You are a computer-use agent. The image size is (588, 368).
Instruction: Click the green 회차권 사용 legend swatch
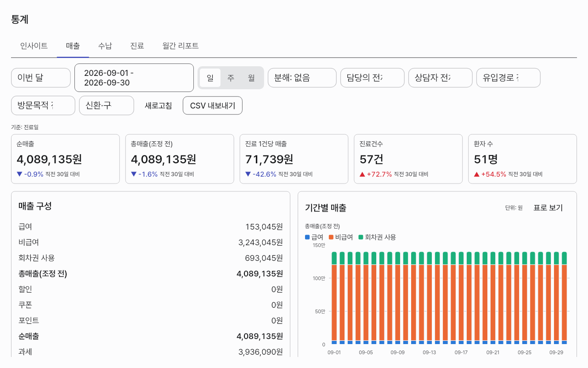point(361,237)
